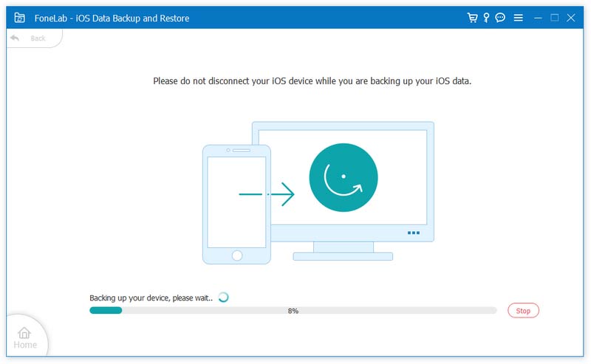Image resolution: width=591 pixels, height=364 pixels.
Task: Click the loading spinner beside wait text
Action: click(x=224, y=298)
